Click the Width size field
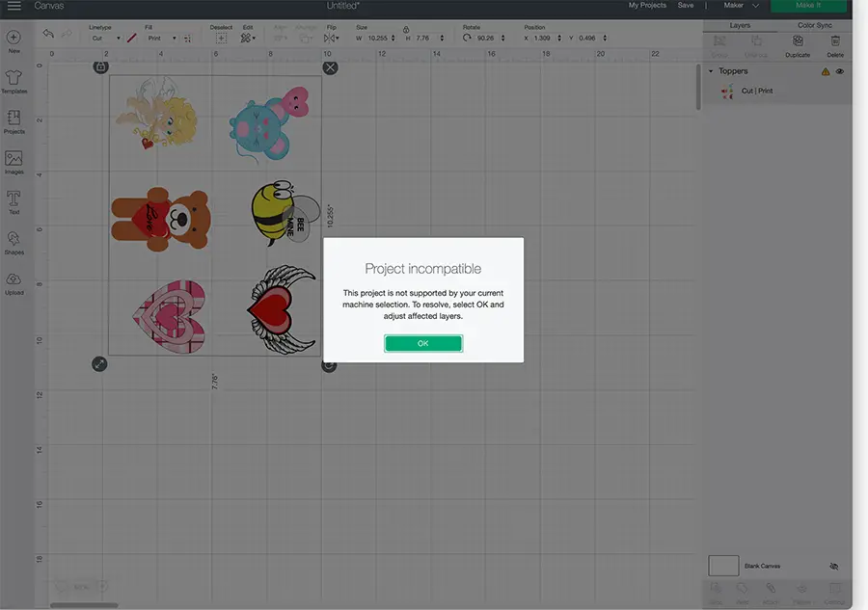The image size is (868, 610). click(x=378, y=39)
